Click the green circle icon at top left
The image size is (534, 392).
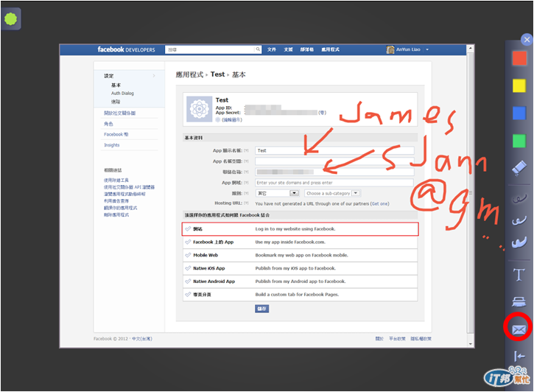(x=10, y=18)
